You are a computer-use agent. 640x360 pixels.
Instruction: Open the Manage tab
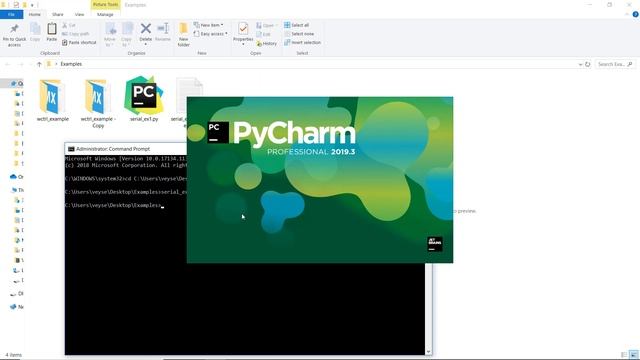pyautogui.click(x=105, y=14)
